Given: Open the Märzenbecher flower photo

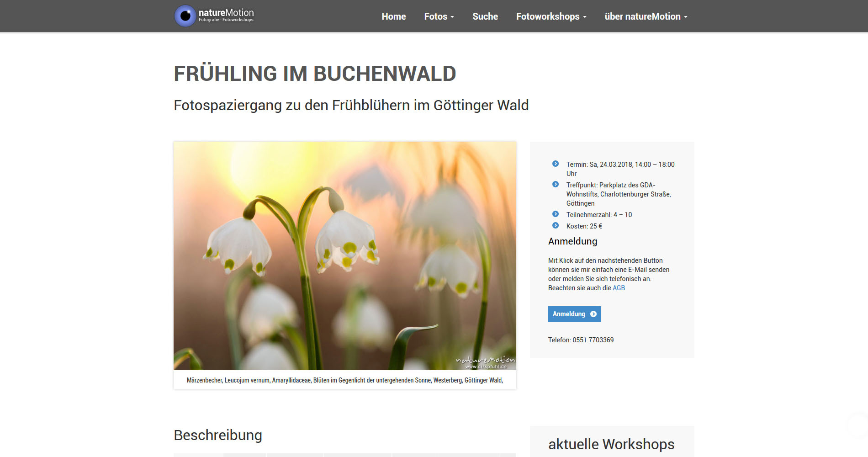Looking at the screenshot, I should coord(345,256).
